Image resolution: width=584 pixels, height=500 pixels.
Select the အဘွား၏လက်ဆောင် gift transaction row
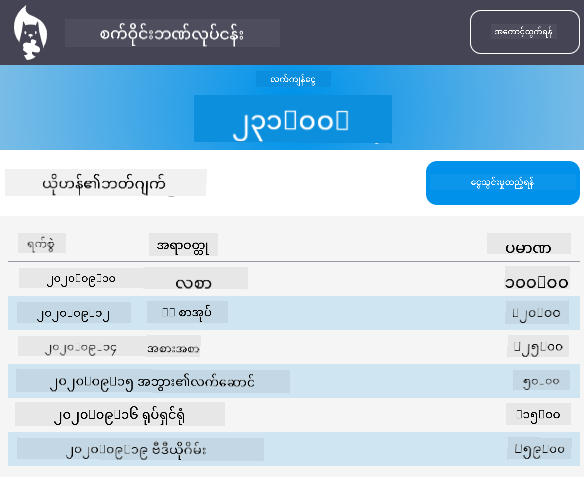(293, 381)
